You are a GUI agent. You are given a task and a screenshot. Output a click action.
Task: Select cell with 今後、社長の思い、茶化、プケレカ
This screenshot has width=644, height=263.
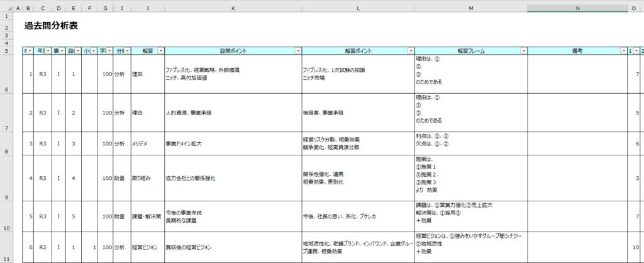[x=358, y=216]
